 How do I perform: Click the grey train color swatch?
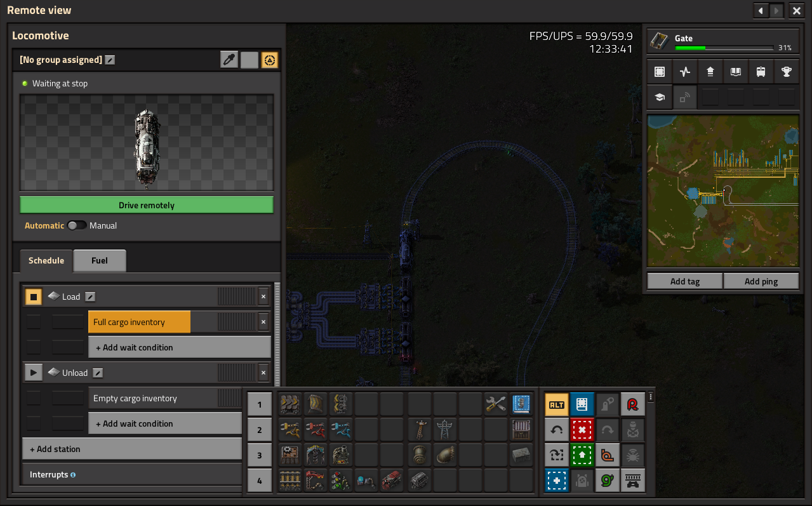(x=250, y=60)
